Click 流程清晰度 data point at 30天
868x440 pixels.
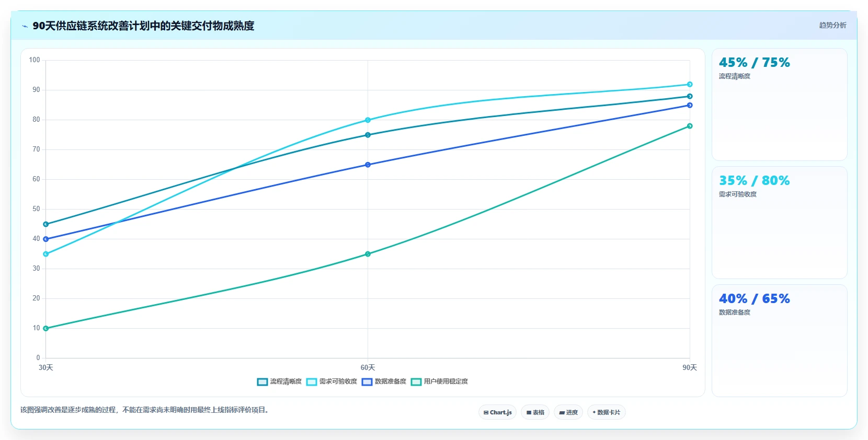point(46,224)
